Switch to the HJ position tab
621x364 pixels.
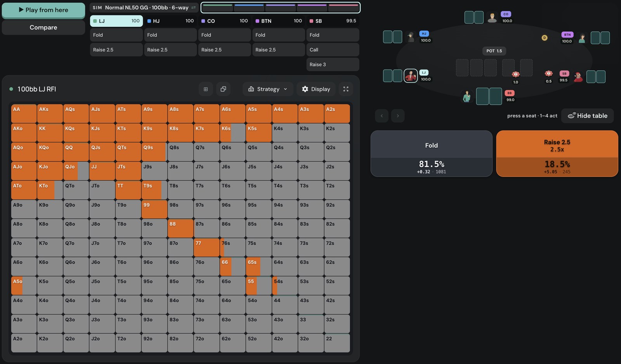tap(170, 21)
